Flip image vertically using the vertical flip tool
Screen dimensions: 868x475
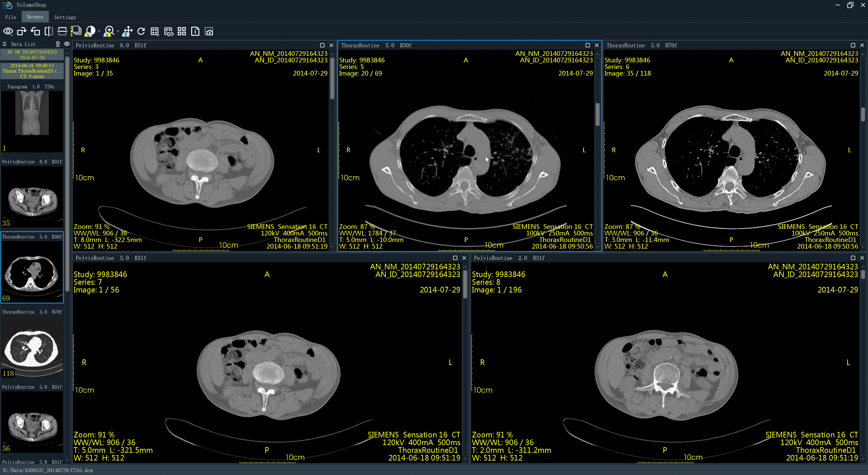point(62,31)
